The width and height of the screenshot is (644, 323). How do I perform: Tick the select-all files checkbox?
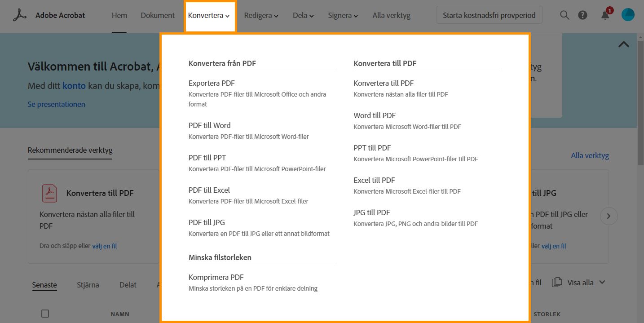click(x=45, y=314)
